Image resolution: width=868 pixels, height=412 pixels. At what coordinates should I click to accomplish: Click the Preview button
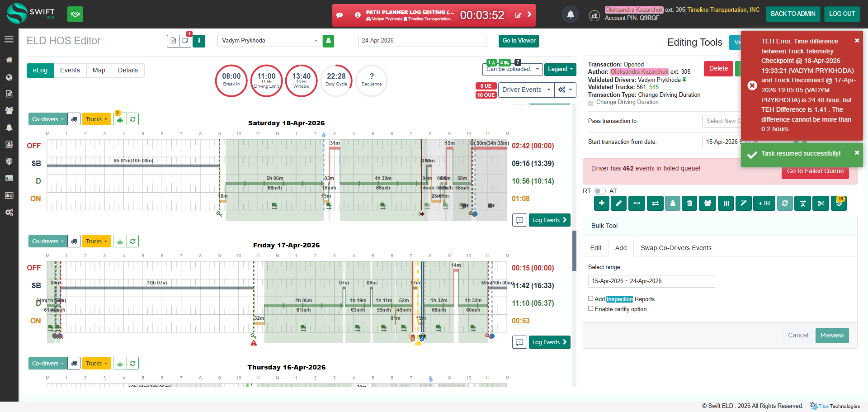832,336
